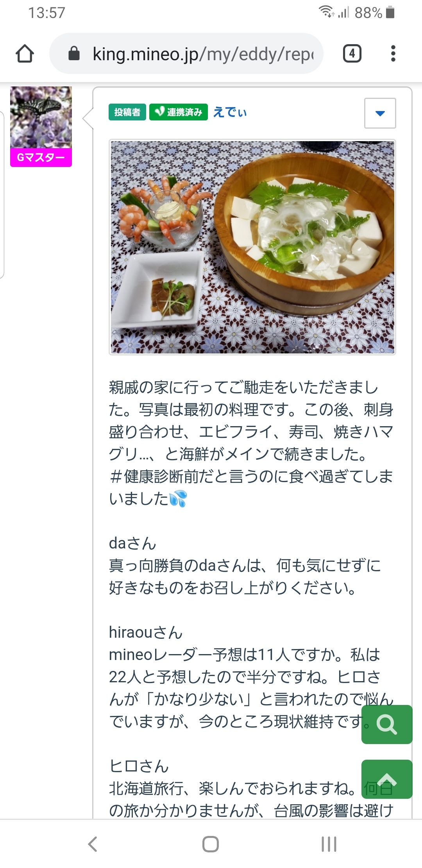Open the butterfly avatar thumbnail

[x=41, y=117]
